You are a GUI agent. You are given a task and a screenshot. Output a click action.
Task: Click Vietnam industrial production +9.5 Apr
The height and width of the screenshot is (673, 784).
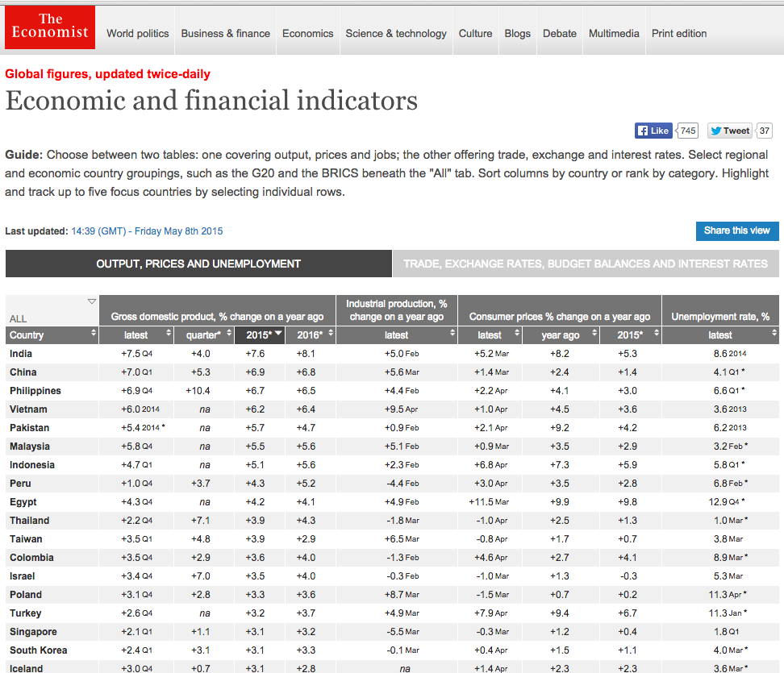[x=401, y=409]
